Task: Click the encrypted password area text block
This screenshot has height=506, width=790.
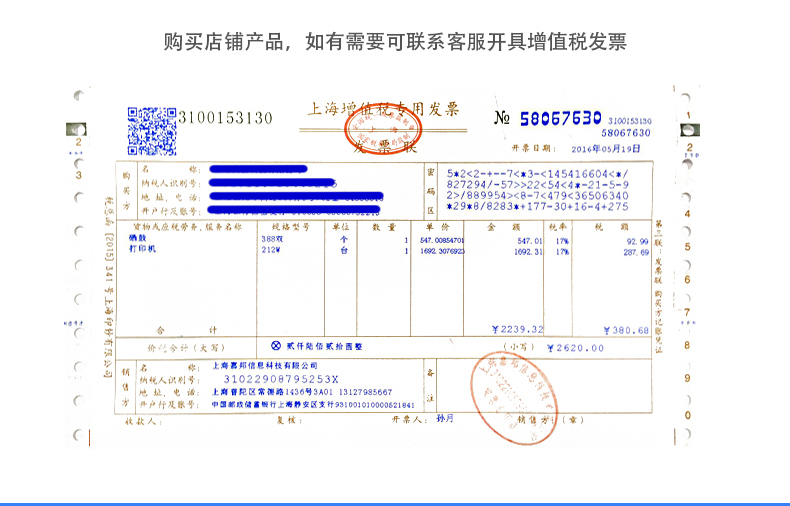Action: 538,190
